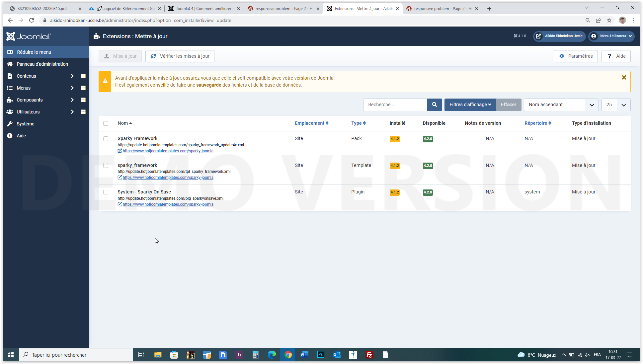Open the Aide sidebar item
The height and width of the screenshot is (364, 643).
pos(21,136)
